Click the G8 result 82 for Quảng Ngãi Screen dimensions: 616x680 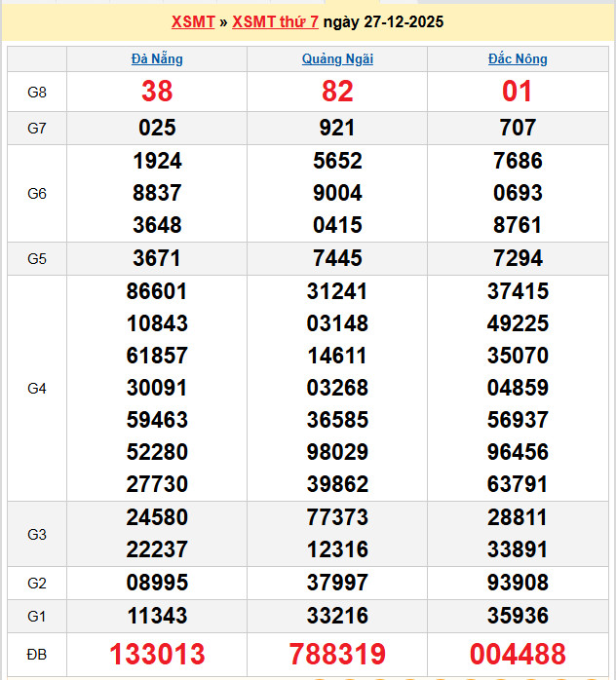(337, 92)
